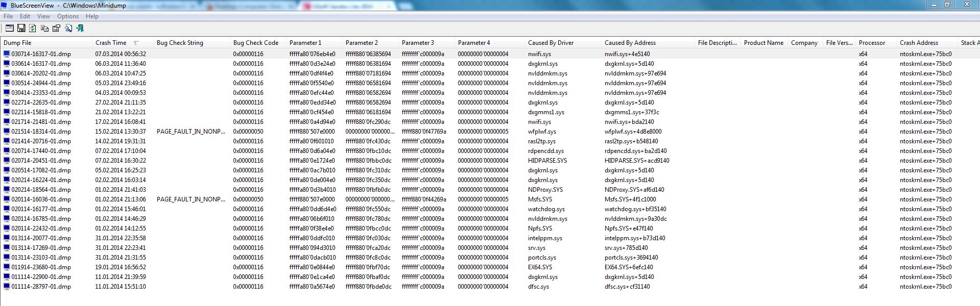
Task: Click the icon of dump 020114-16177-01.dmp
Action: 7,209
